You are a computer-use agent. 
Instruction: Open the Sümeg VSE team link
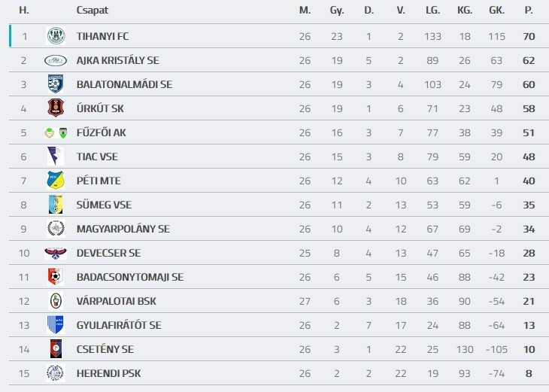pos(105,205)
